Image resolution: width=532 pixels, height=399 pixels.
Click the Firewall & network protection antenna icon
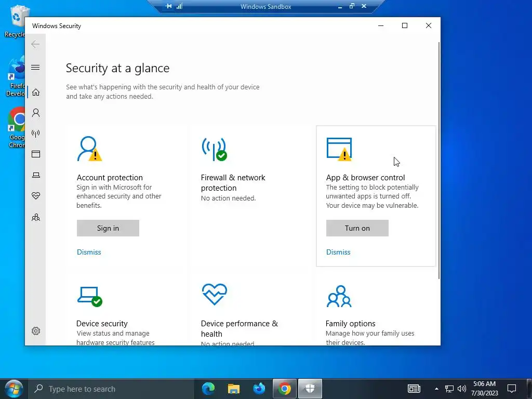[215, 149]
